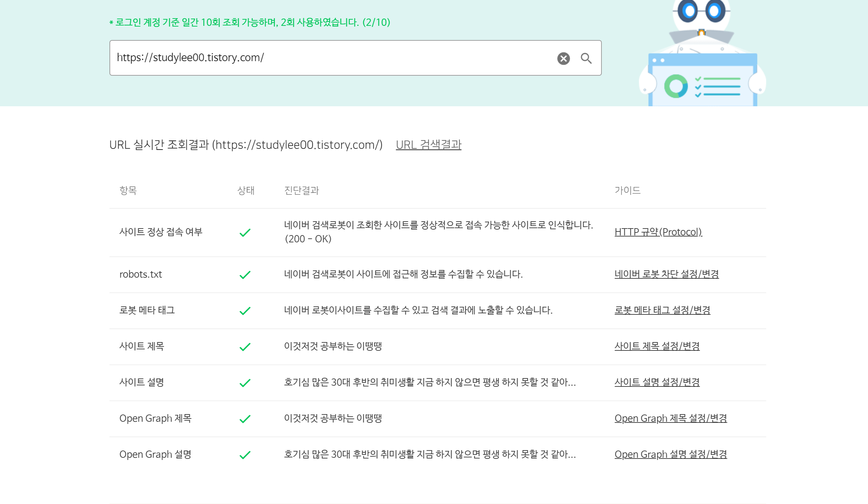Click the clear (X) icon in URL field

point(563,58)
